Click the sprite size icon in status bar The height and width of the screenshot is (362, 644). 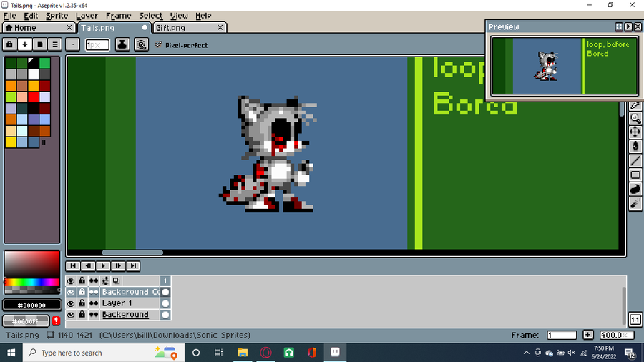pyautogui.click(x=51, y=335)
